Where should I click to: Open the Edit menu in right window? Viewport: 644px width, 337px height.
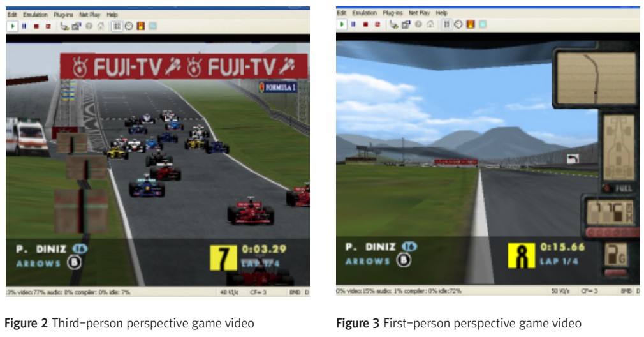[342, 13]
